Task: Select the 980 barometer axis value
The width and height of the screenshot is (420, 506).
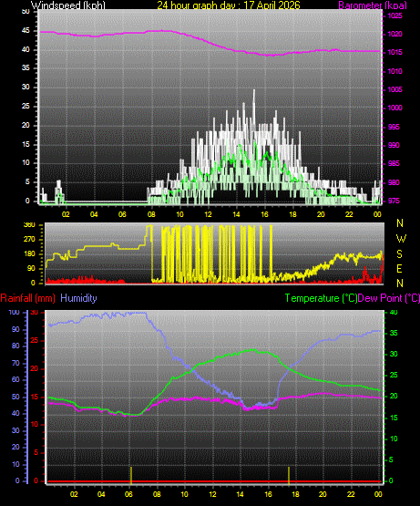Action: [394, 182]
